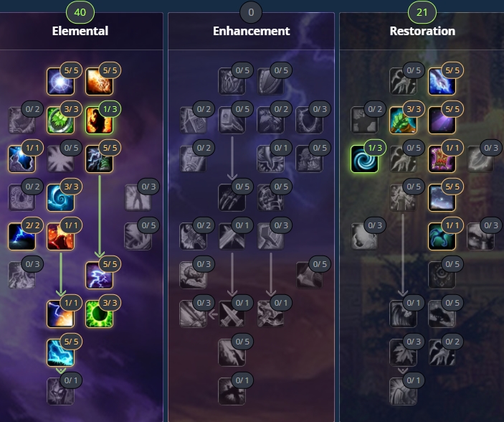Add a point to green-highlighted flame talent 1/3
Image resolution: width=504 pixels, height=422 pixels.
coord(99,120)
